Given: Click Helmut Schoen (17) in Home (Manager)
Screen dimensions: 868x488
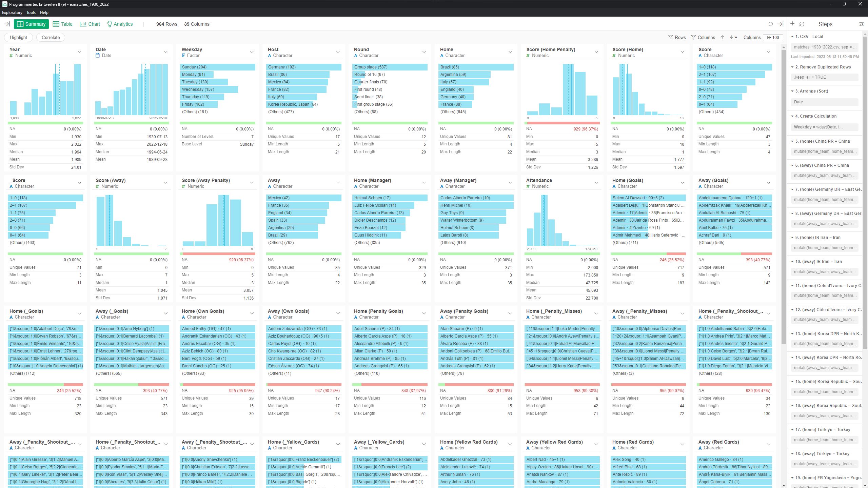Looking at the screenshot, I should [390, 198].
